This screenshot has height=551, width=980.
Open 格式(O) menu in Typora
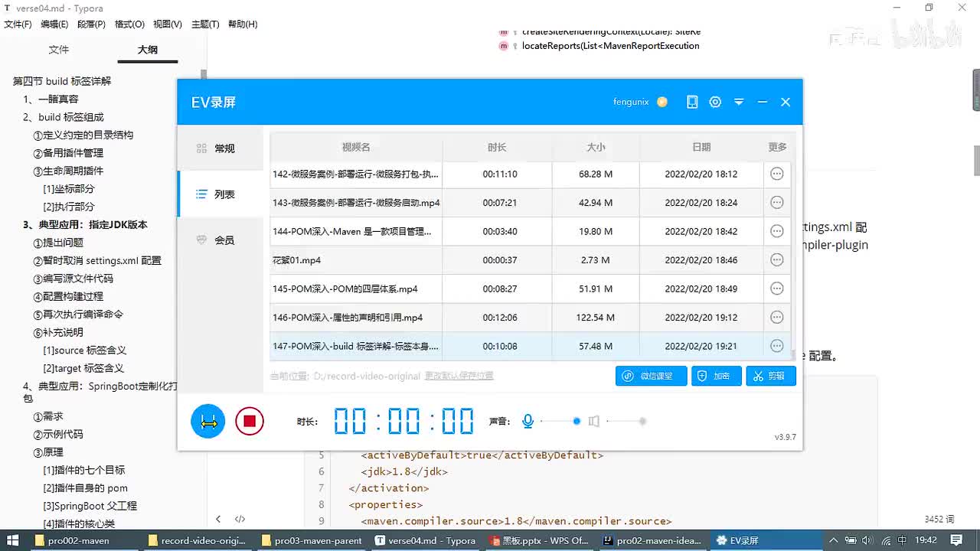129,24
